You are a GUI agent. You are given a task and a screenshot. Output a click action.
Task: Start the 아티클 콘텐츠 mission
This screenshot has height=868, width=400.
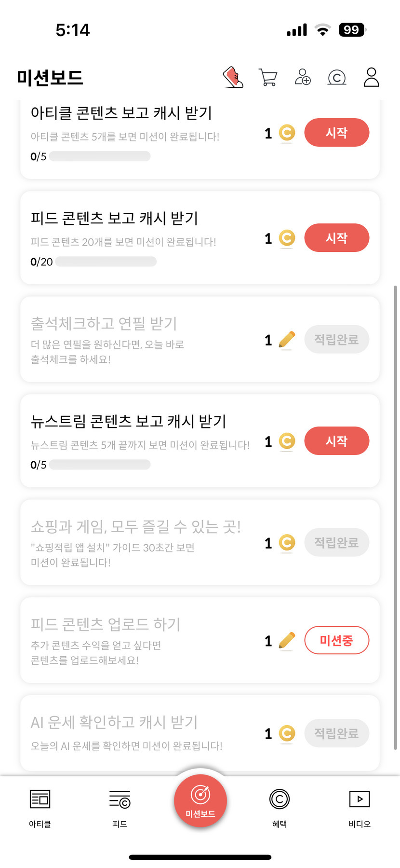pyautogui.click(x=336, y=133)
